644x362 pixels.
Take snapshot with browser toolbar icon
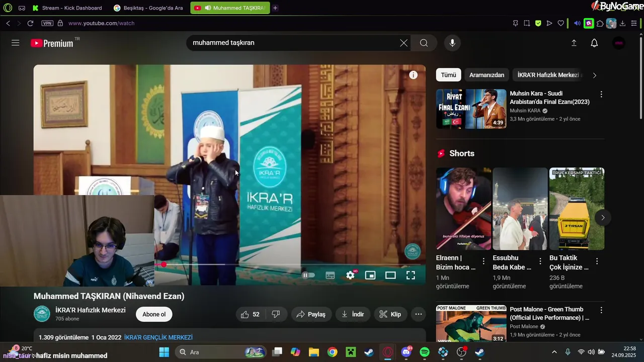pos(527,23)
